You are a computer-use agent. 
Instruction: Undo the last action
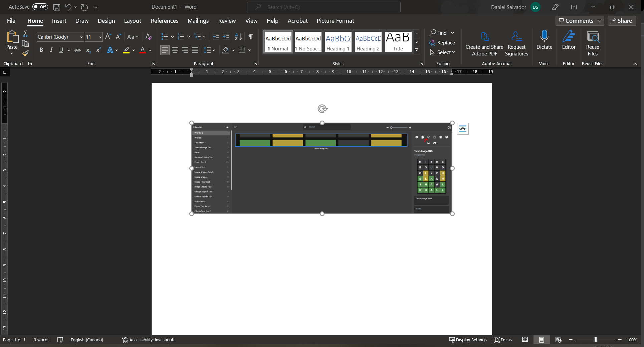(x=68, y=7)
